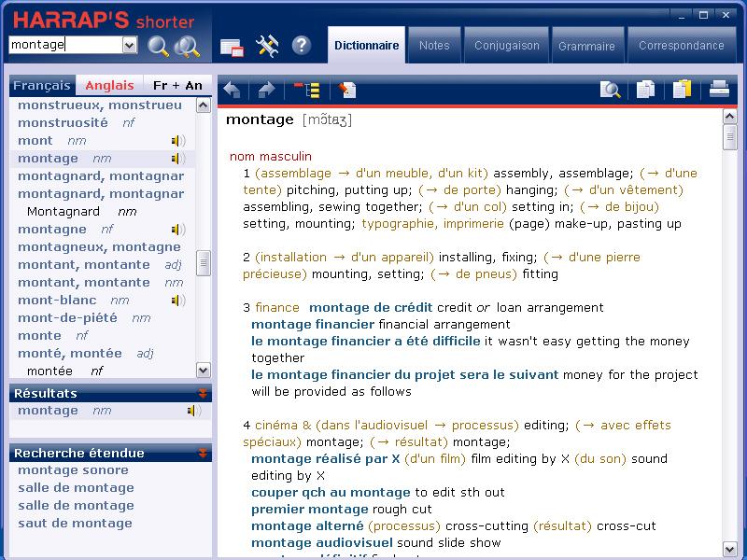Image resolution: width=747 pixels, height=560 pixels.
Task: Toggle the entry tree outline icon
Action: (x=306, y=90)
